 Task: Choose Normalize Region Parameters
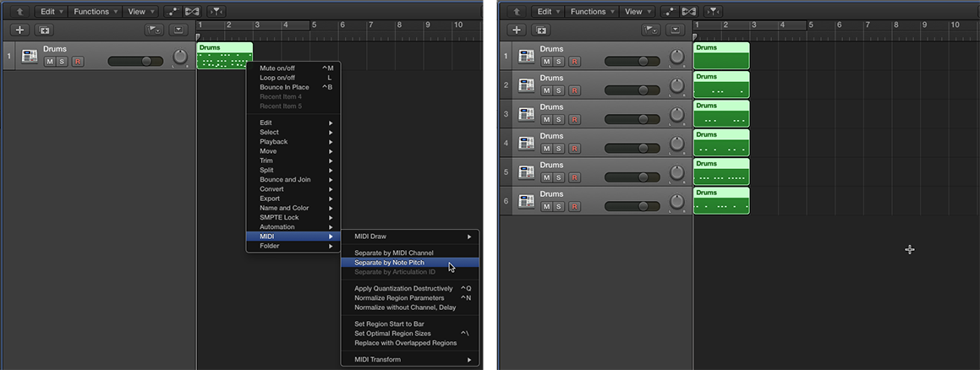[x=410, y=298]
